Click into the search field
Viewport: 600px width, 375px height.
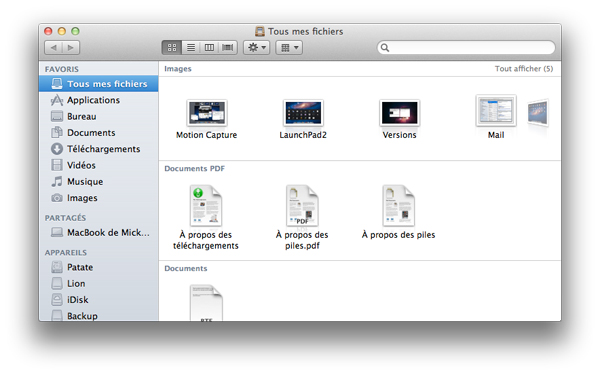click(466, 47)
